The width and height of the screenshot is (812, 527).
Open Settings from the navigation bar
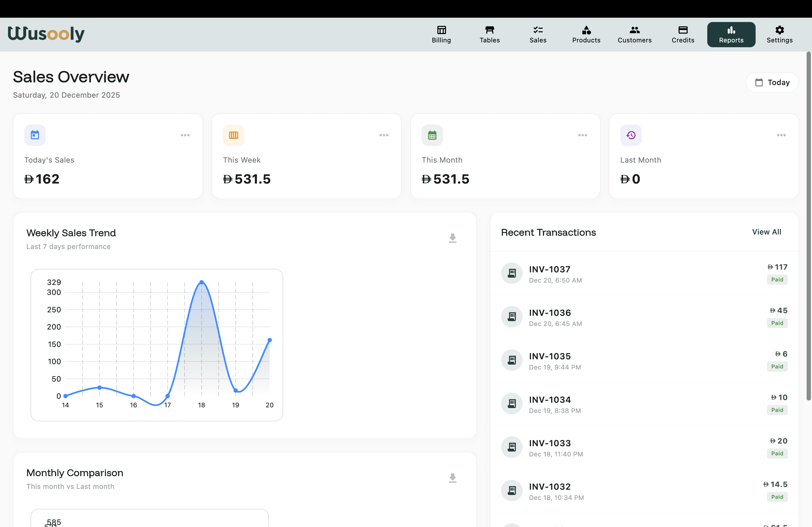click(x=779, y=34)
